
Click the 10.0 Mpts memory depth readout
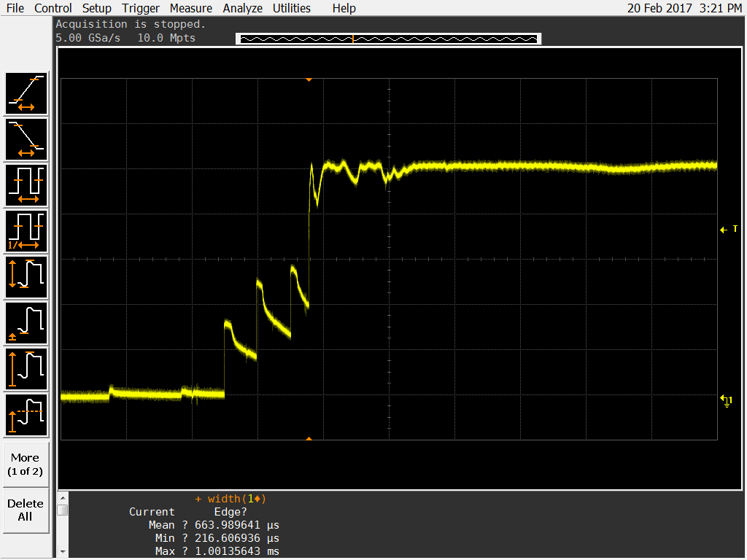pos(166,38)
